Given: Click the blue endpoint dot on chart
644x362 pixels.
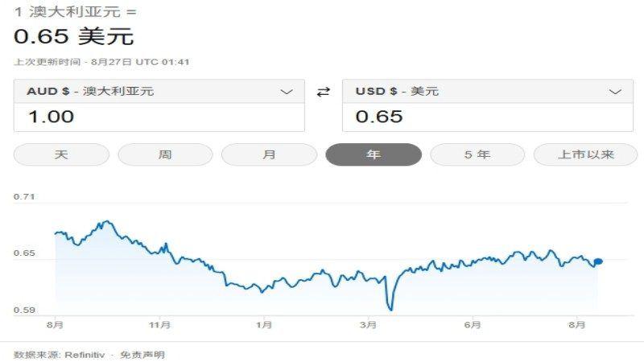Looking at the screenshot, I should point(599,261).
